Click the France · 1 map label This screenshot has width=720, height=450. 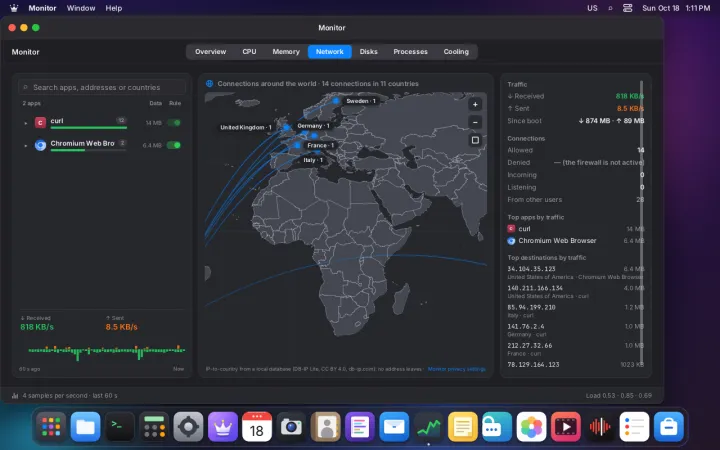(321, 145)
